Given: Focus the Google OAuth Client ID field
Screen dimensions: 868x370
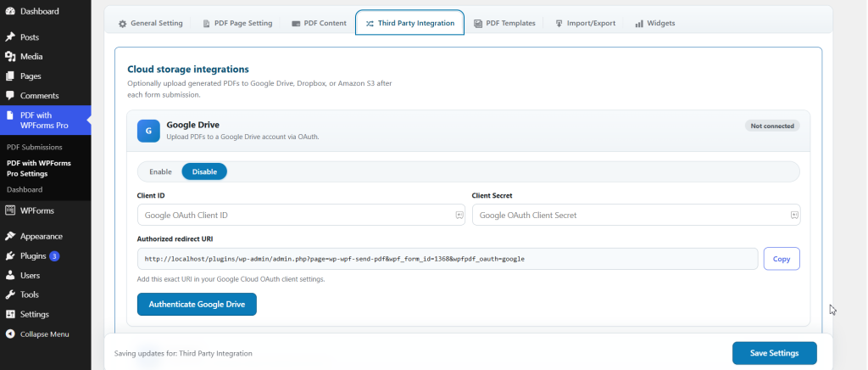Looking at the screenshot, I should 301,215.
